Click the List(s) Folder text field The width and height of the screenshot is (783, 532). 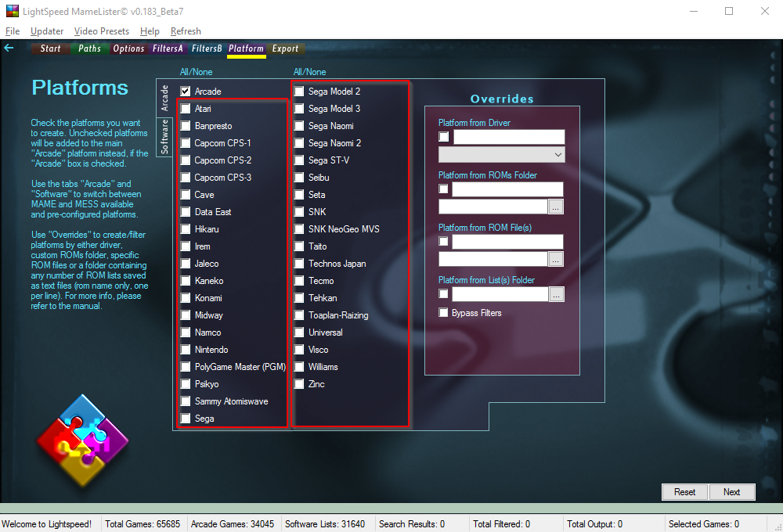[x=500, y=294]
